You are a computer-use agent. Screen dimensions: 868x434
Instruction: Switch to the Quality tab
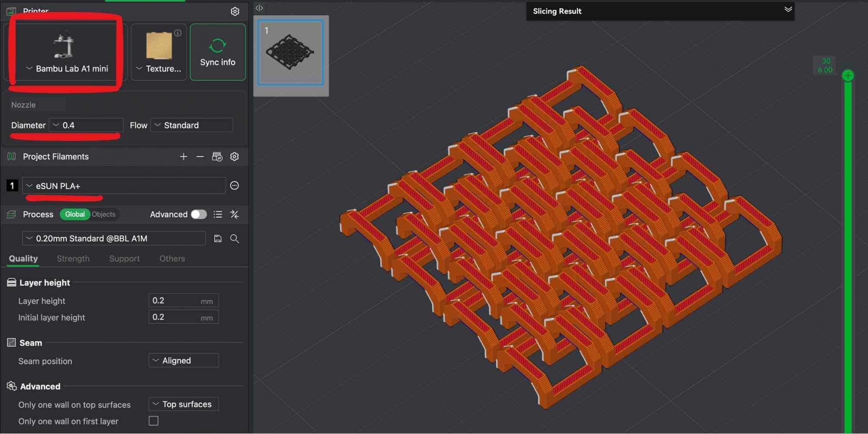click(23, 259)
